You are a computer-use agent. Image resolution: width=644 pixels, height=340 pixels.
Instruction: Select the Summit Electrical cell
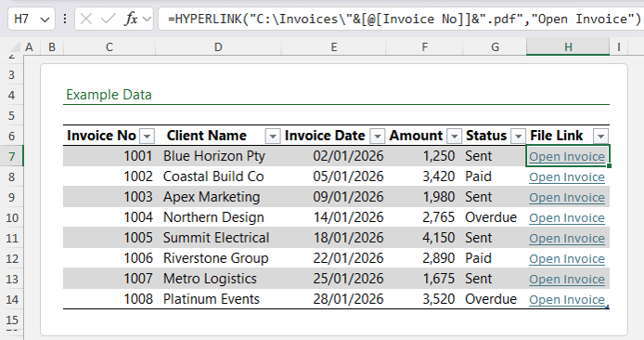coord(218,238)
